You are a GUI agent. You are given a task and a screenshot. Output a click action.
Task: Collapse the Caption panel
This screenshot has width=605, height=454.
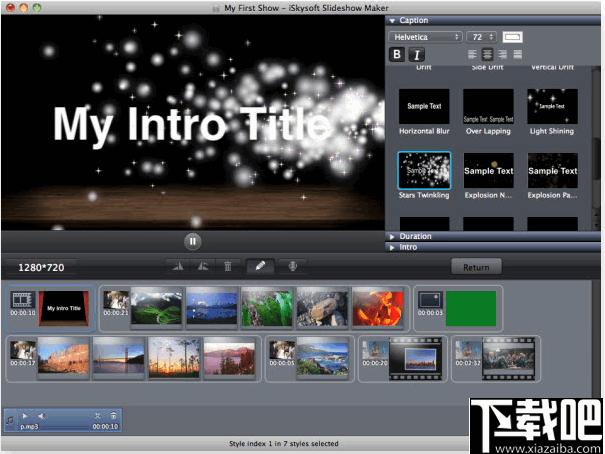392,20
